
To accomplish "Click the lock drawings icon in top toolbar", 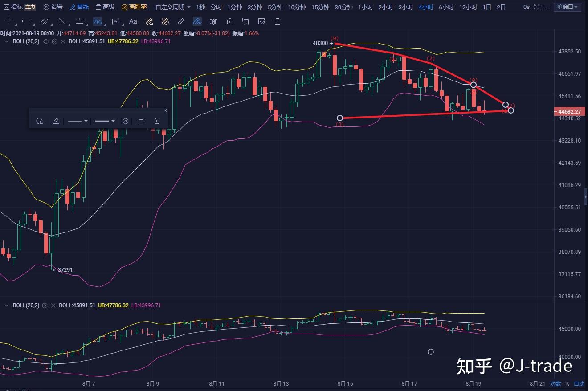I will pos(229,21).
